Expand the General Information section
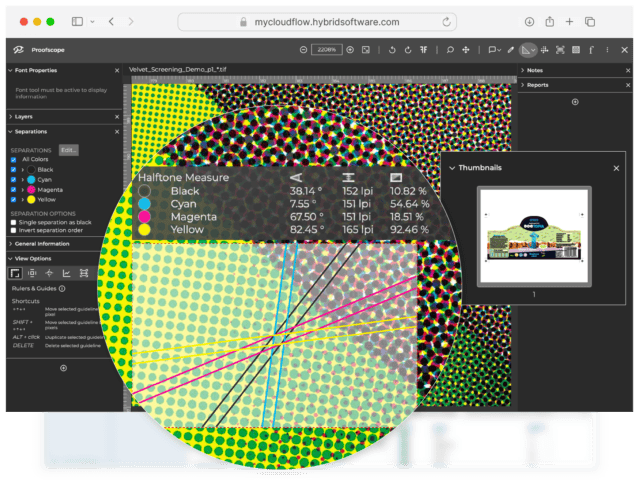The image size is (640, 480). coord(10,244)
